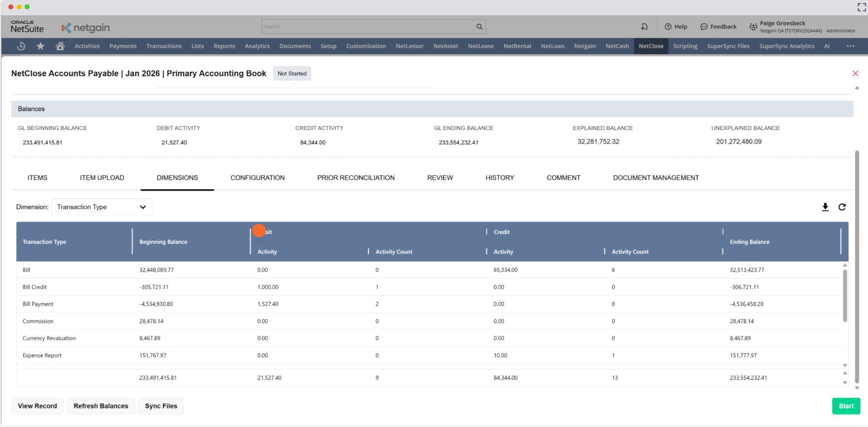Image resolution: width=868 pixels, height=427 pixels.
Task: Switch to the Configuration tab
Action: point(257,178)
